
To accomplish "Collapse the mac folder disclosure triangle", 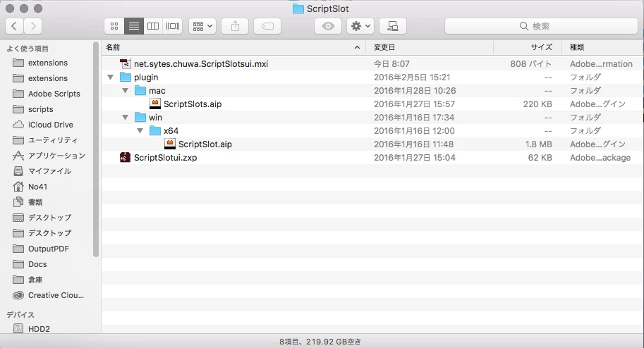I will pos(126,91).
